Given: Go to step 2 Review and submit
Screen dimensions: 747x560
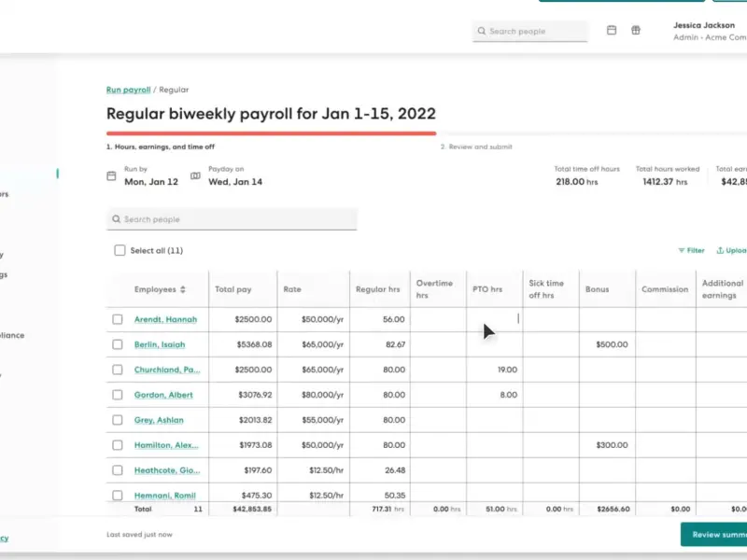Looking at the screenshot, I should [x=476, y=147].
